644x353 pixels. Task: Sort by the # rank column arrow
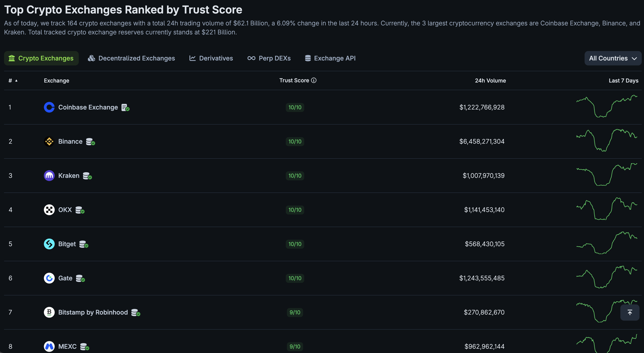tap(16, 80)
